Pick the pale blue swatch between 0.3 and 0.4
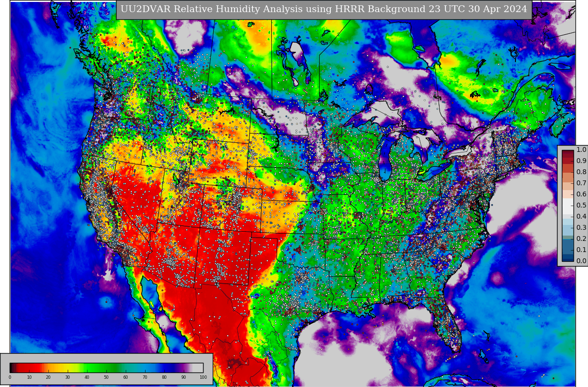The image size is (588, 387). point(568,222)
